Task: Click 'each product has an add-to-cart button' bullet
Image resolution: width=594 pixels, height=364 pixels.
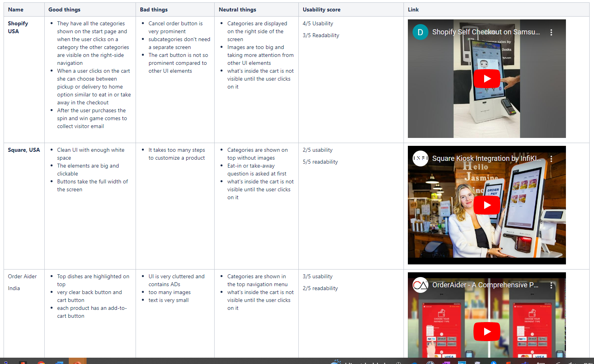Action: [x=92, y=312]
